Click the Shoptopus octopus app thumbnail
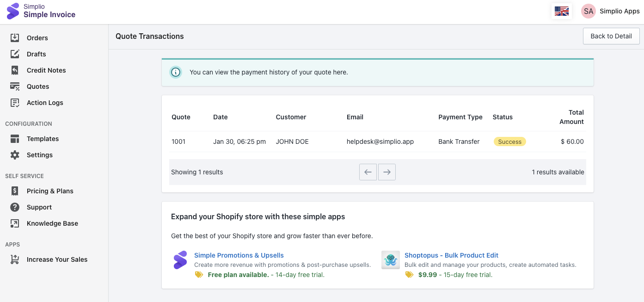 click(391, 260)
